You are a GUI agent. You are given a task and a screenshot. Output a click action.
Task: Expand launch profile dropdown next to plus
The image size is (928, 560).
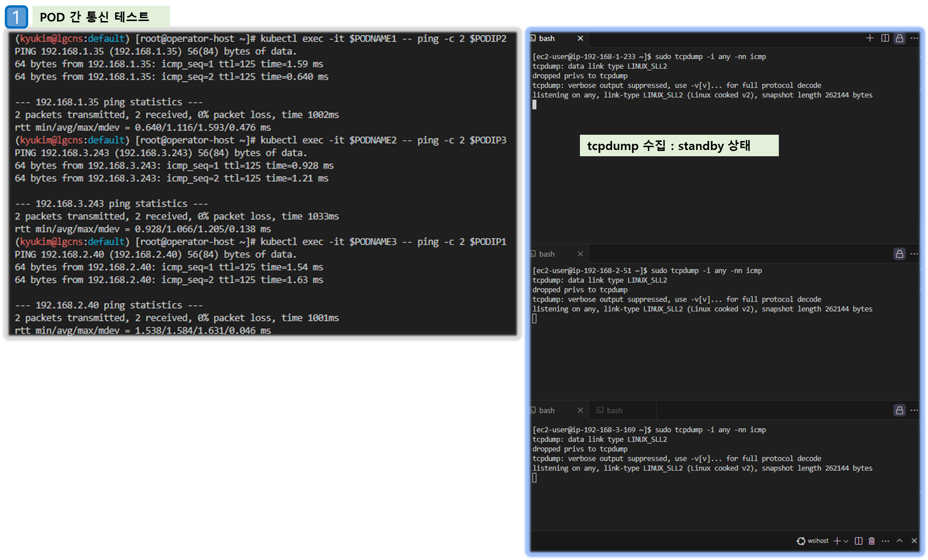846,541
